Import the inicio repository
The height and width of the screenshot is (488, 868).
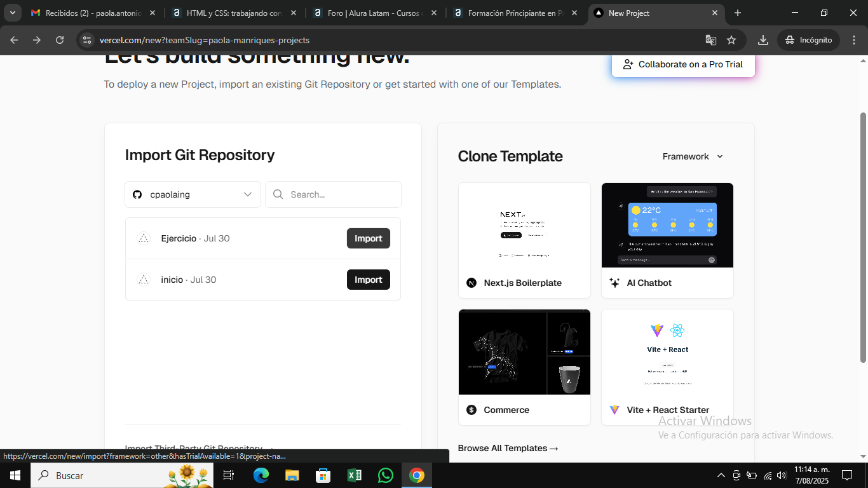[369, 280]
